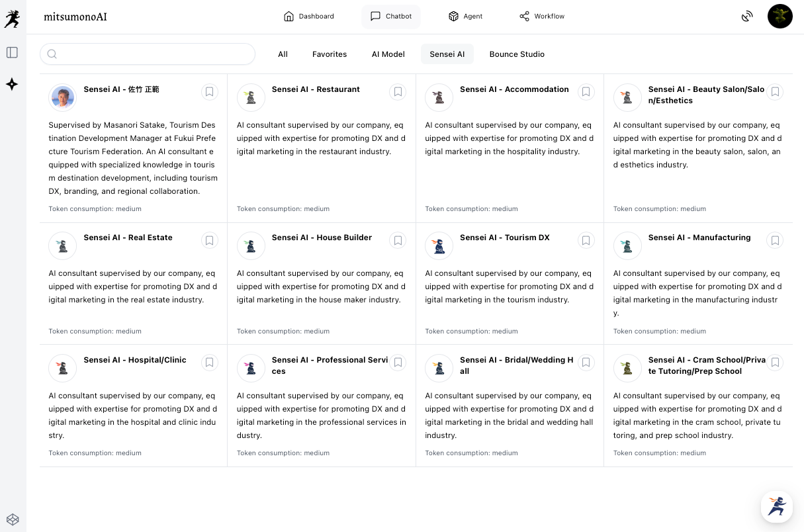Bookmark the Sensei AI - Restaurant card
This screenshot has width=804, height=532.
(398, 92)
